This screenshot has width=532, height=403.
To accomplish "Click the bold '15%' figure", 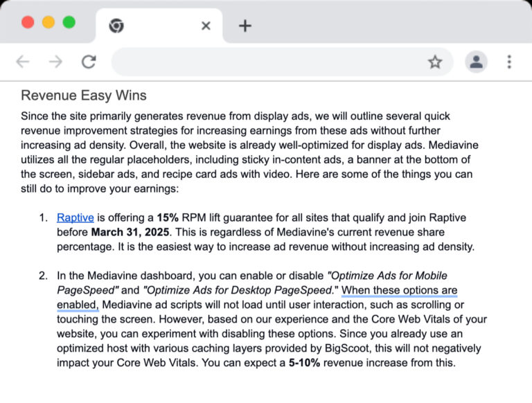I will pos(168,217).
